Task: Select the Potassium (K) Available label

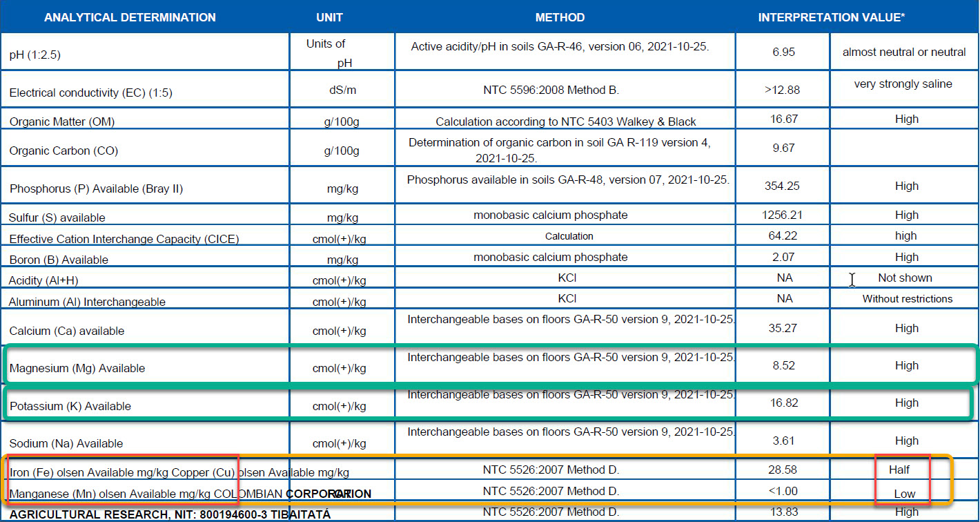Action: [x=70, y=406]
